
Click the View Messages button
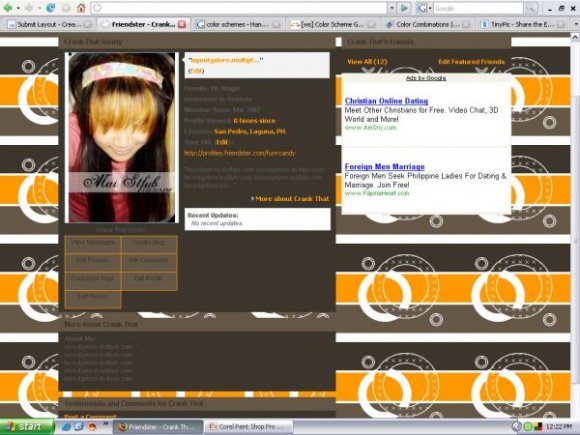click(93, 245)
